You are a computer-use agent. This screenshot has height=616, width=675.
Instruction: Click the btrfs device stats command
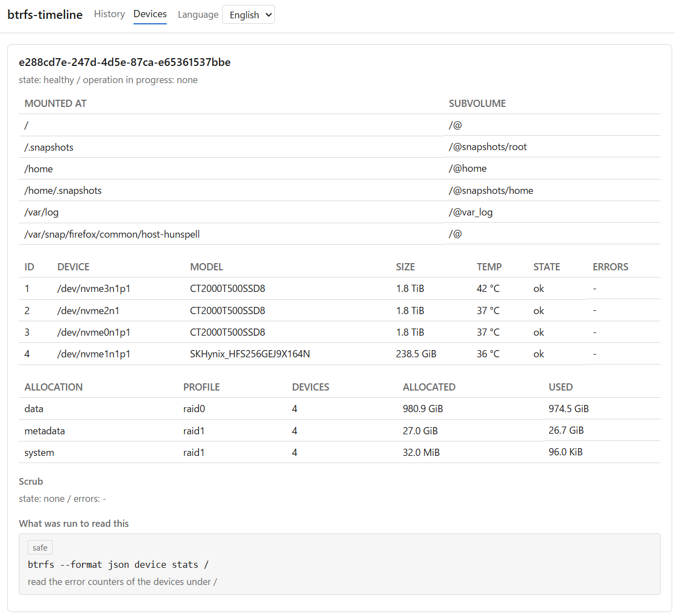click(x=118, y=564)
